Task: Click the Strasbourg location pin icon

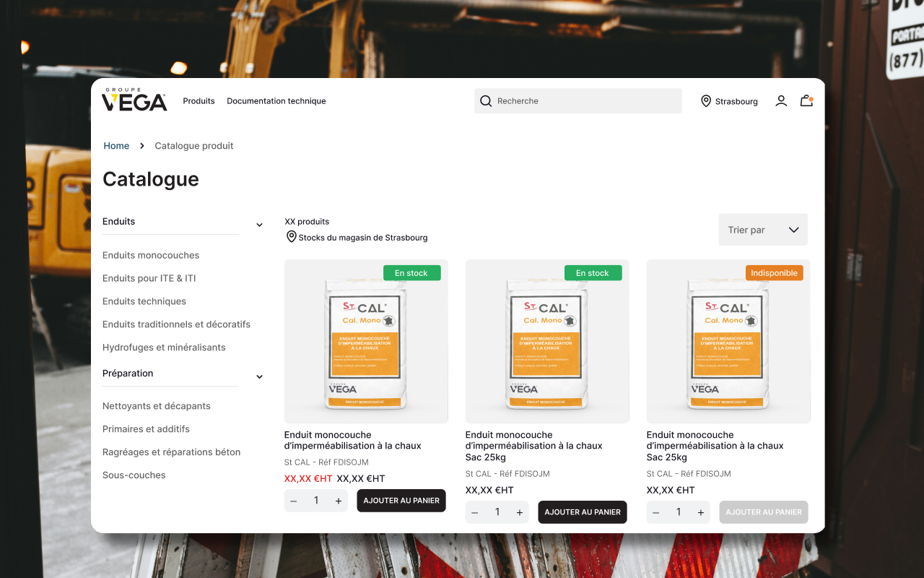Action: click(706, 101)
